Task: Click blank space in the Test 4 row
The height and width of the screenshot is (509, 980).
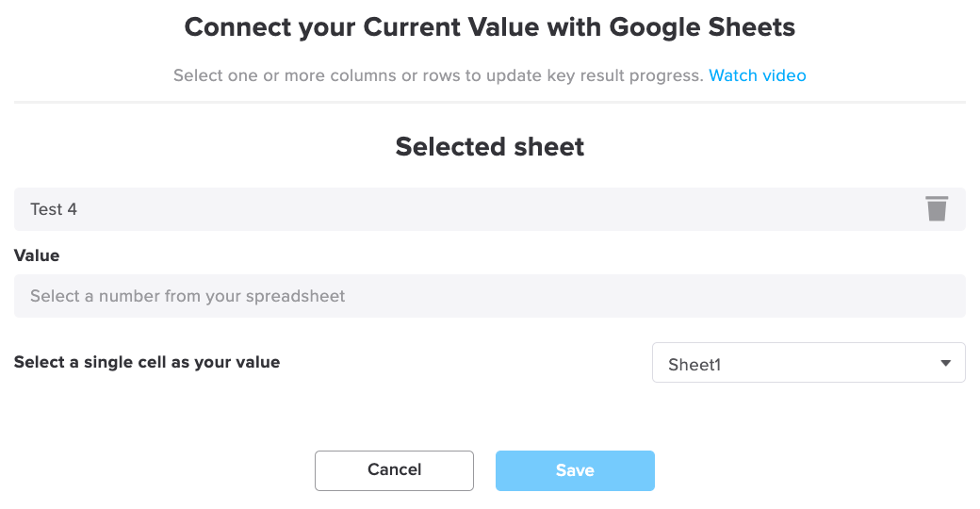Action: pos(500,209)
